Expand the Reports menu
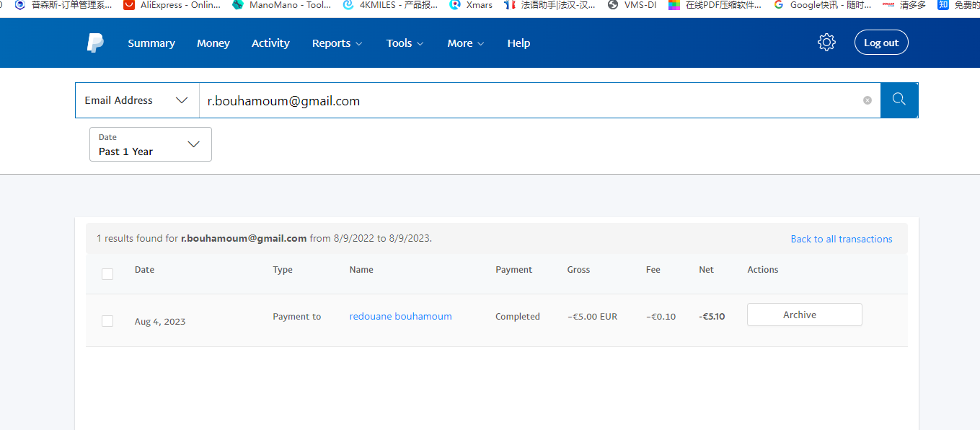The image size is (980, 430). 337,43
